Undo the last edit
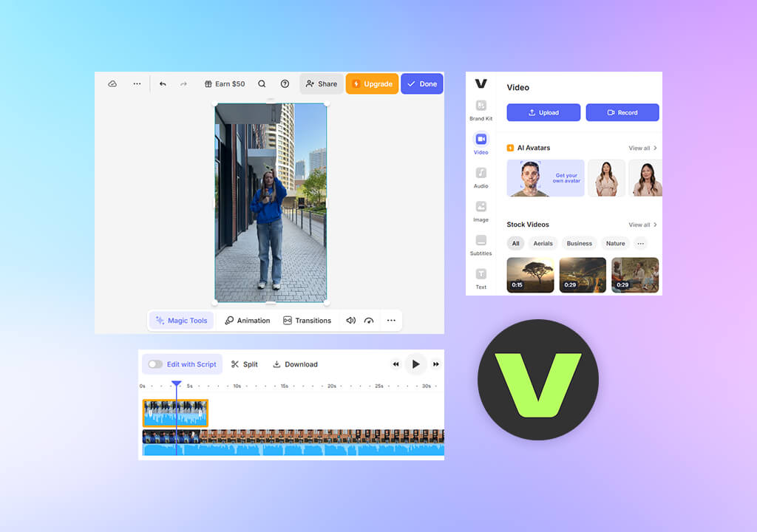 (163, 84)
